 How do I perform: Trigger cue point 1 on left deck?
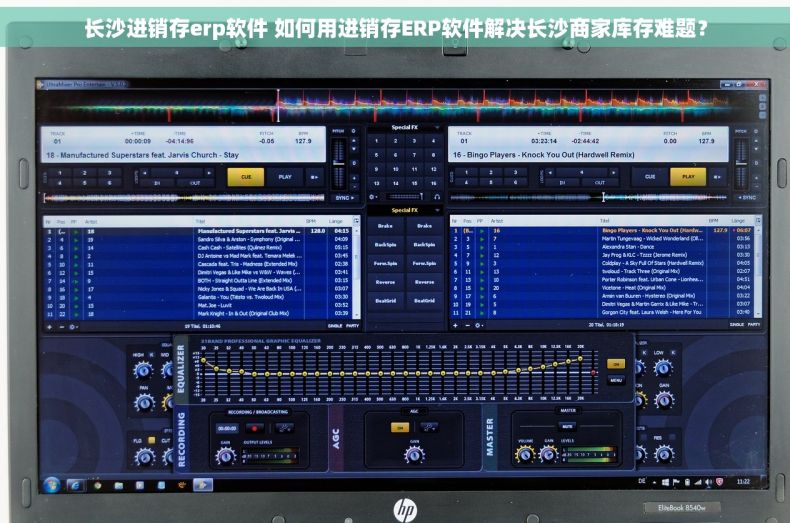pos(60,173)
